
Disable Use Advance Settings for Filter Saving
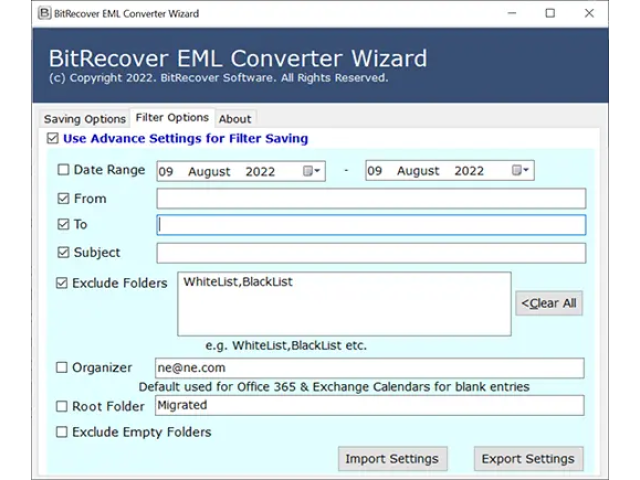click(53, 139)
